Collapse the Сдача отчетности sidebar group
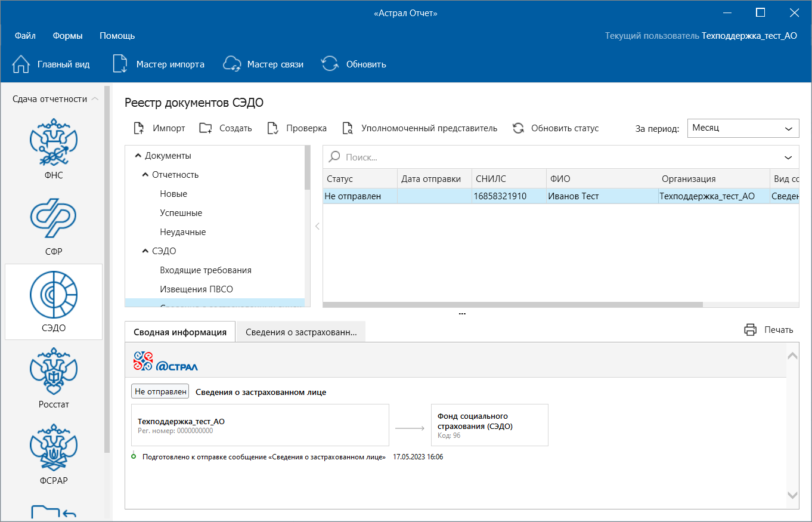The width and height of the screenshot is (812, 522). (x=95, y=99)
